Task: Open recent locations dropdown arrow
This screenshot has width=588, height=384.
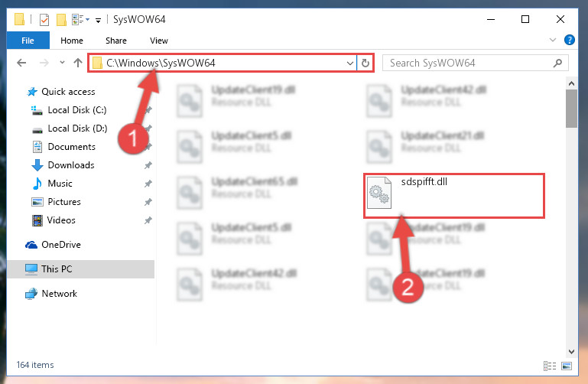Action: [62, 63]
